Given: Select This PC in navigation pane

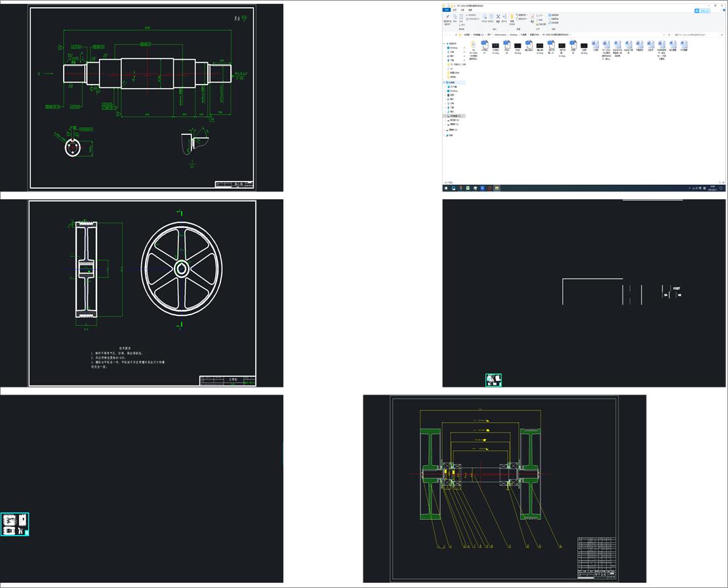Looking at the screenshot, I should coord(452,83).
